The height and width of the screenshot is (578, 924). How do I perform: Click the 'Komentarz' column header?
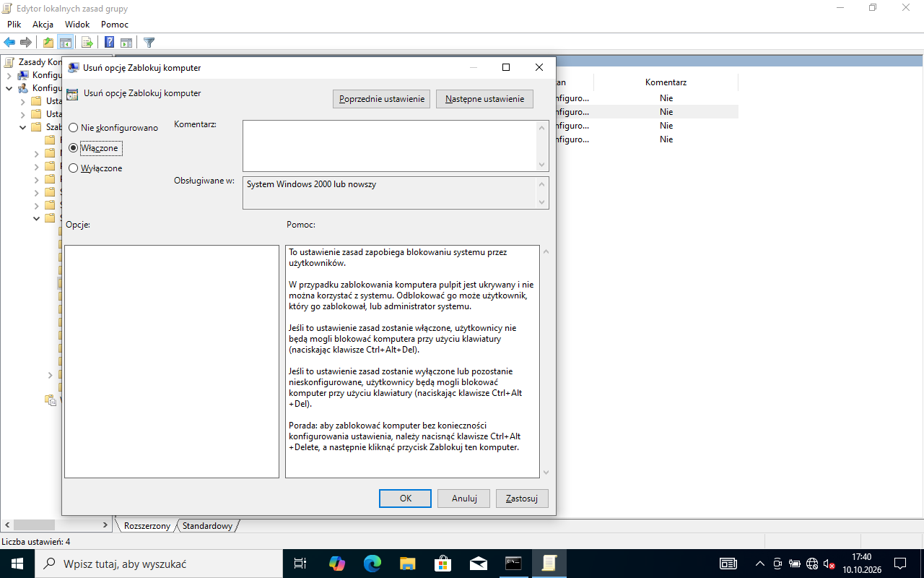(666, 82)
